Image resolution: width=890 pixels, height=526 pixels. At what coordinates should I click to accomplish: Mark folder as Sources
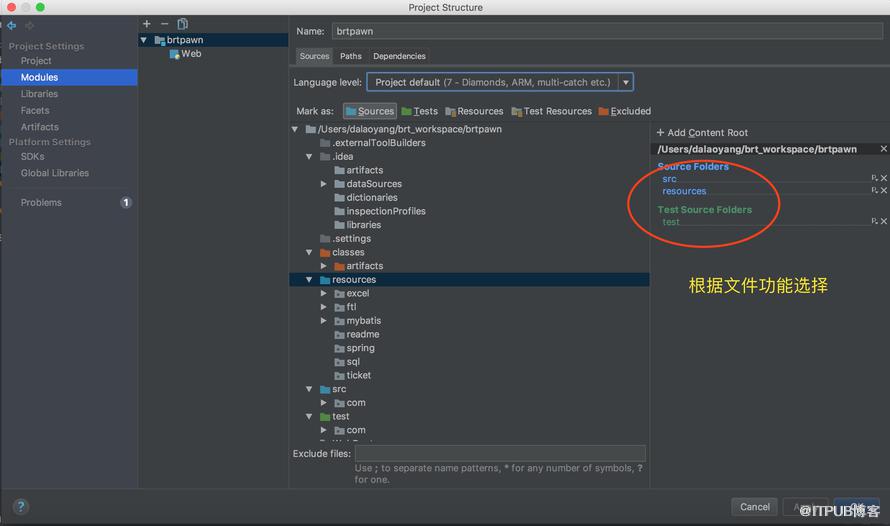pos(370,111)
